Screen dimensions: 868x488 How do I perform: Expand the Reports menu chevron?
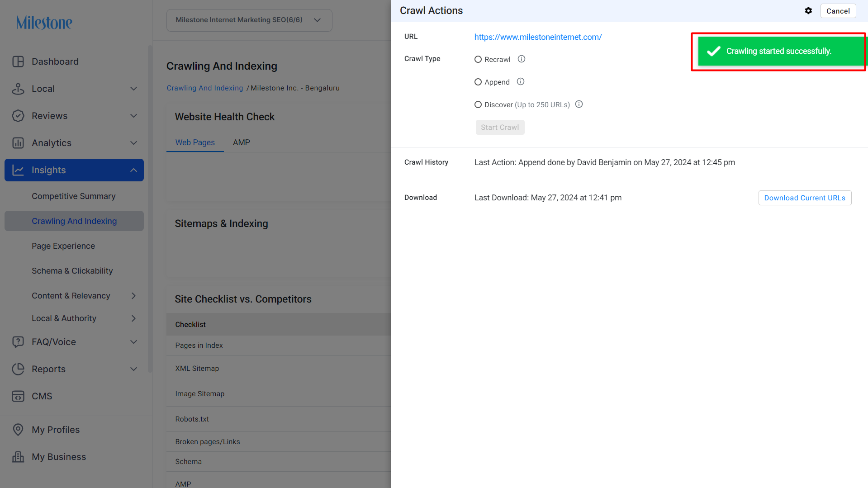click(x=133, y=369)
